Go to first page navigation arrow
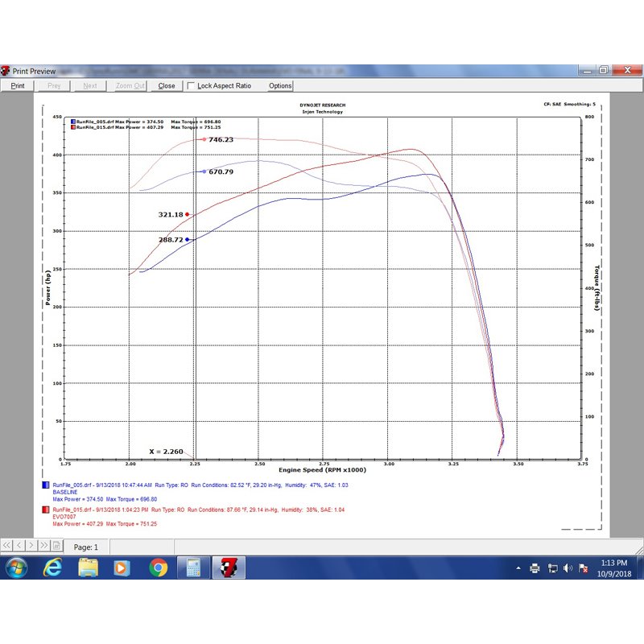 (x=6, y=546)
